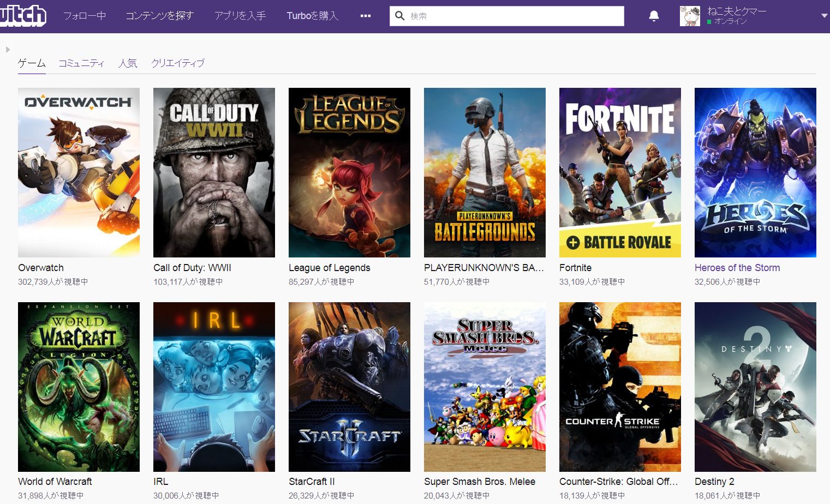Open the Overwatch box art

coord(79,172)
